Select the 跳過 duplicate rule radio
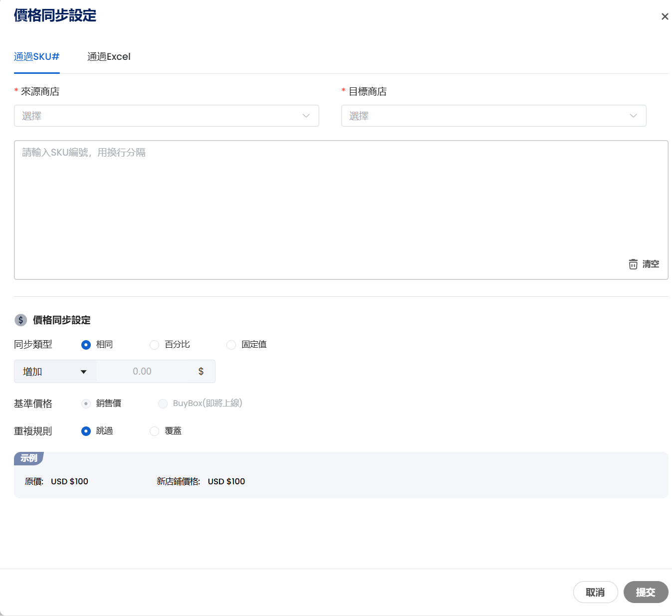This screenshot has height=616, width=672. coord(86,431)
